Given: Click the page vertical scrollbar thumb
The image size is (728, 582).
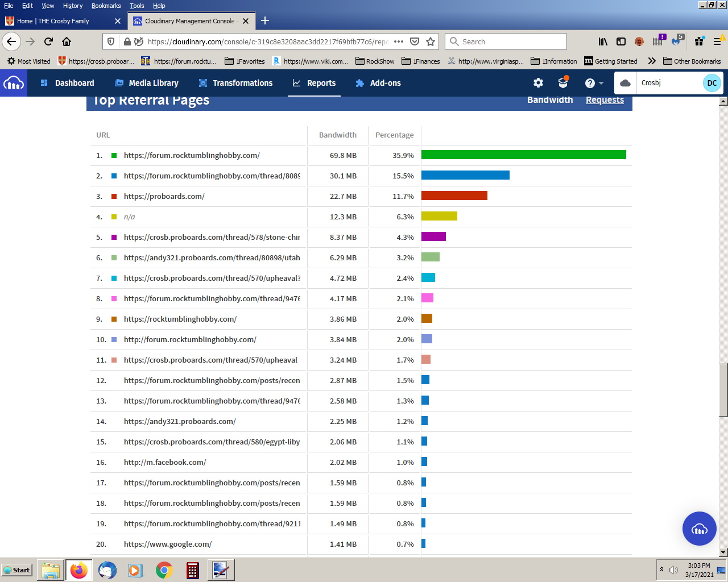Looking at the screenshot, I should pos(723,390).
